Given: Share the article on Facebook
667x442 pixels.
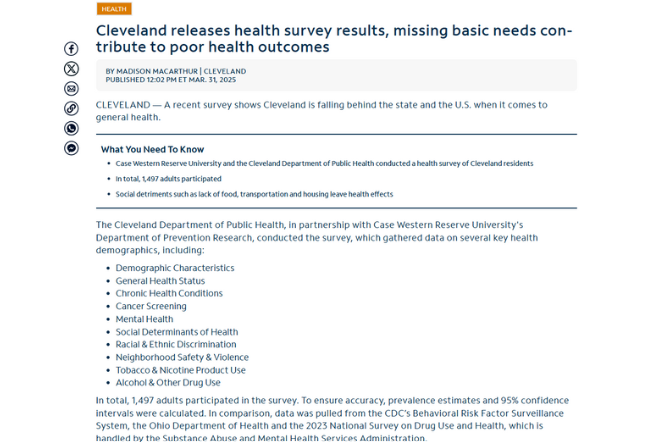Looking at the screenshot, I should point(71,49).
